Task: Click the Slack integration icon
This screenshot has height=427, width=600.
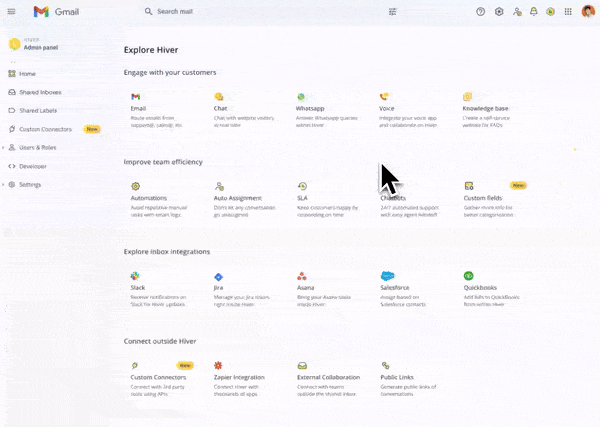Action: pos(135,275)
